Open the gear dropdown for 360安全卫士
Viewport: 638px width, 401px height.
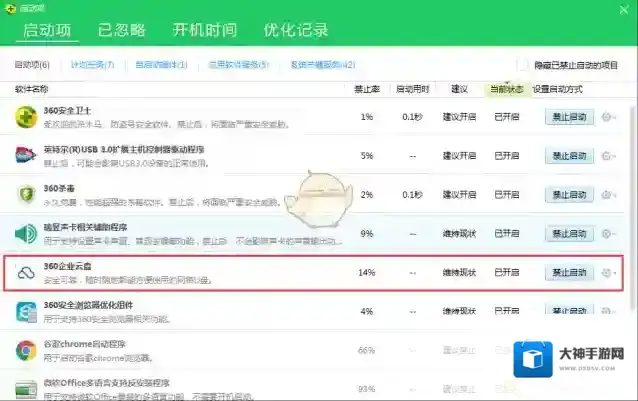click(x=608, y=117)
